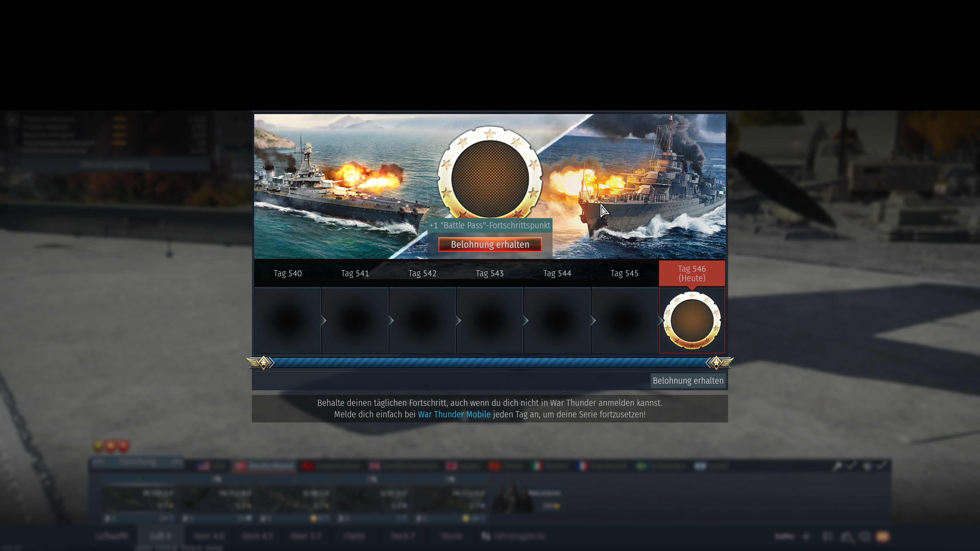The width and height of the screenshot is (980, 551).
Task: Click the Tag 540 label
Action: pyautogui.click(x=288, y=273)
